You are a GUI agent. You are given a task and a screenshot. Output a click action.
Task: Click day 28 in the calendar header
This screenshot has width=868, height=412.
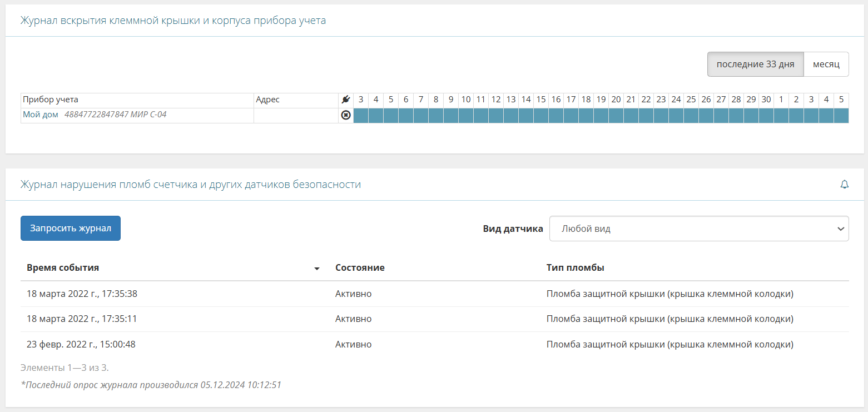coord(736,100)
